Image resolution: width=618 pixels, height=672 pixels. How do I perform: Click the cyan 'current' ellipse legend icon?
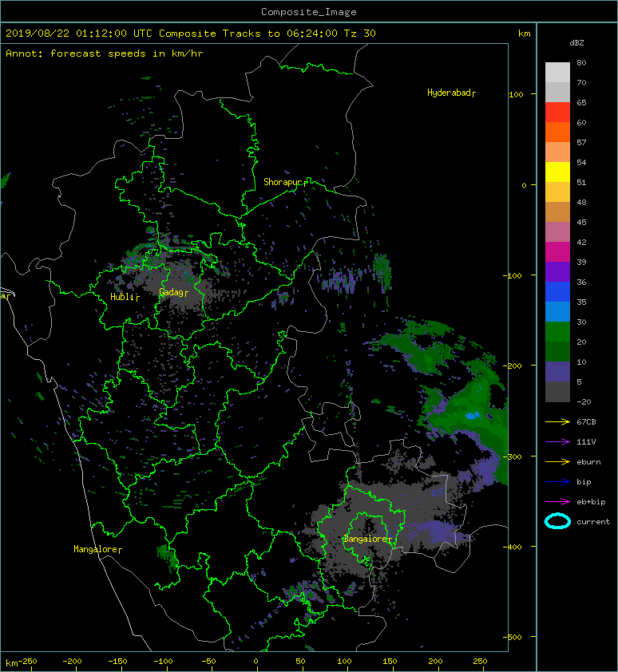557,522
